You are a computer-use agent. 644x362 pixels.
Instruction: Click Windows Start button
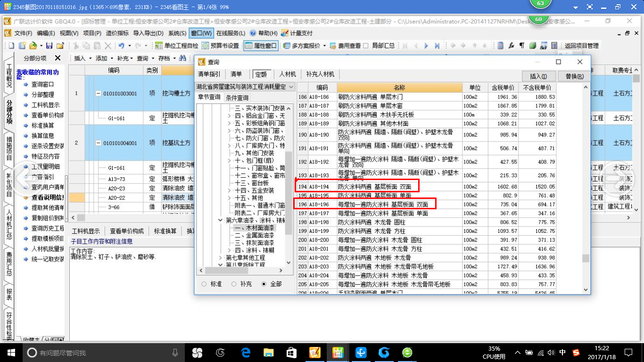(11, 352)
